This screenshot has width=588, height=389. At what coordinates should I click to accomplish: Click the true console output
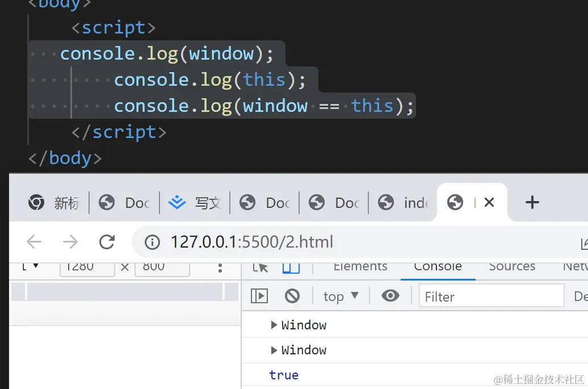click(x=284, y=375)
